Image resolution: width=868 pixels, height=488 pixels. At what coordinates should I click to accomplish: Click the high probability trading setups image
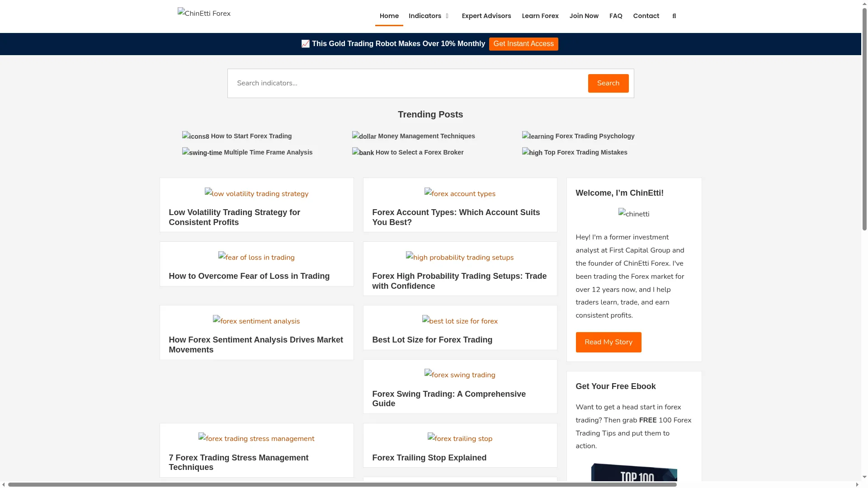460,257
